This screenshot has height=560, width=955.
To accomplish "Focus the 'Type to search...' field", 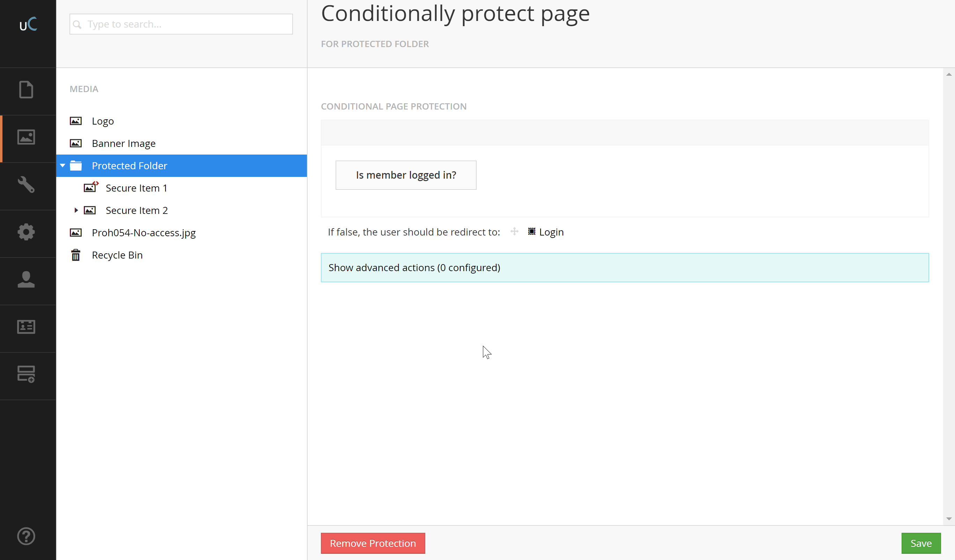I will click(x=181, y=24).
